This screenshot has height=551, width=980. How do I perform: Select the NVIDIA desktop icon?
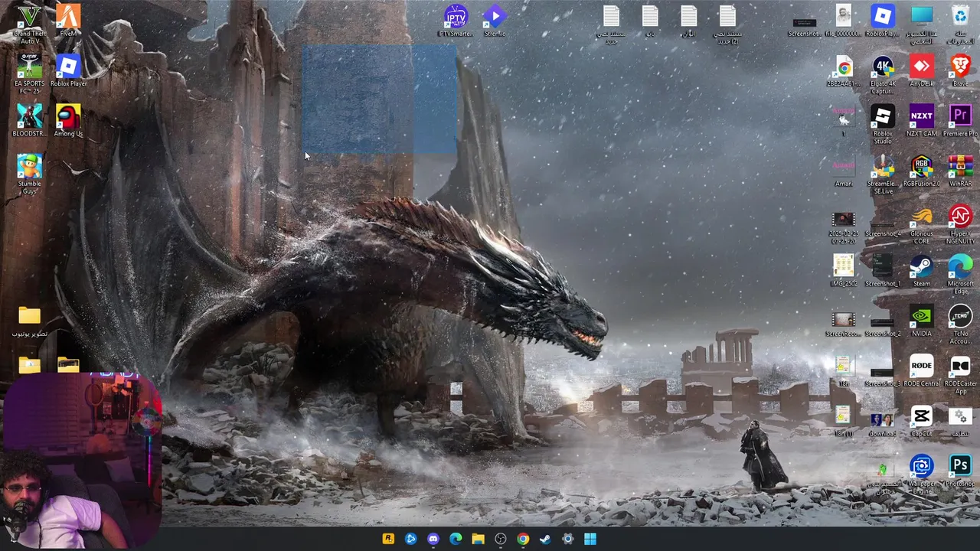pyautogui.click(x=922, y=320)
